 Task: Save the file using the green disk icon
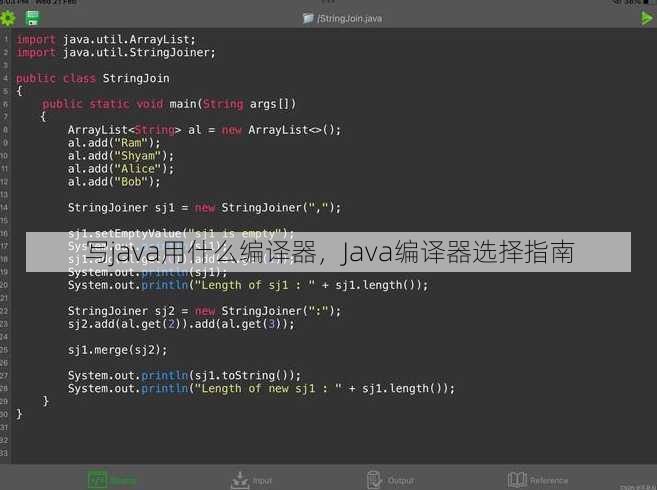click(x=32, y=18)
